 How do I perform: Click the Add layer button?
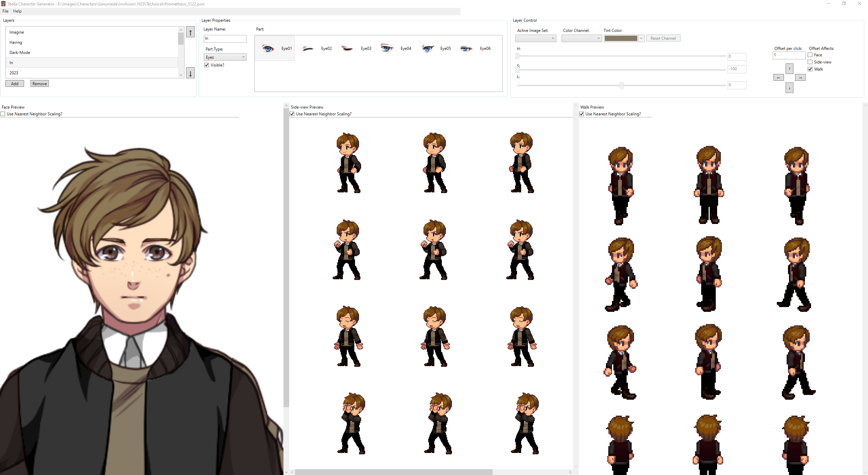pyautogui.click(x=15, y=83)
